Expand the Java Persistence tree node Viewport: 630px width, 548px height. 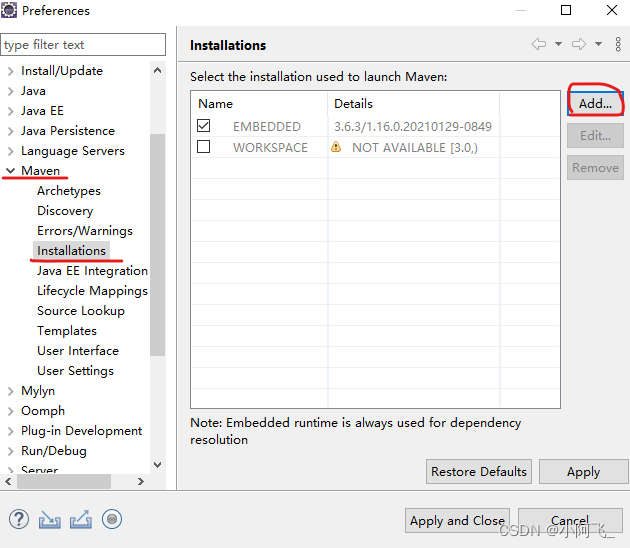click(10, 131)
